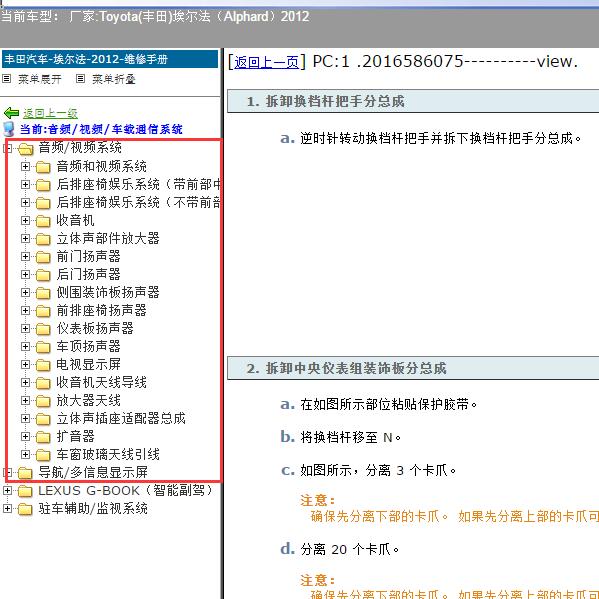Open the 导航/多信息显示屏 category
This screenshot has width=599, height=599.
pyautogui.click(x=93, y=473)
